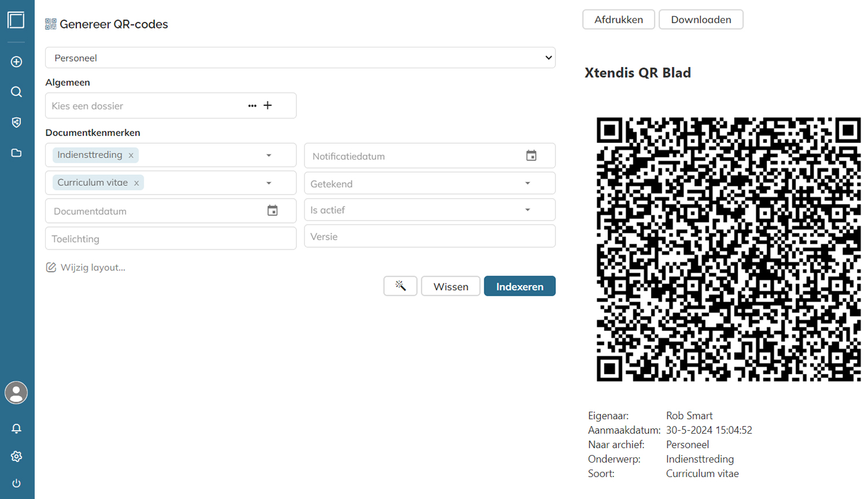This screenshot has width=868, height=499.
Task: Expand the Indiensttreding subject dropdown arrow
Action: tap(269, 155)
